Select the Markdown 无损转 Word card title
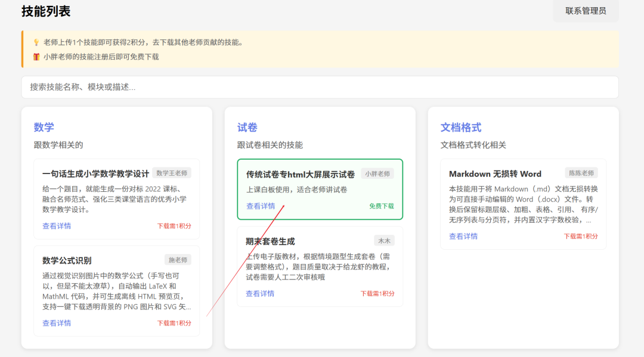This screenshot has height=357, width=644. pyautogui.click(x=495, y=174)
